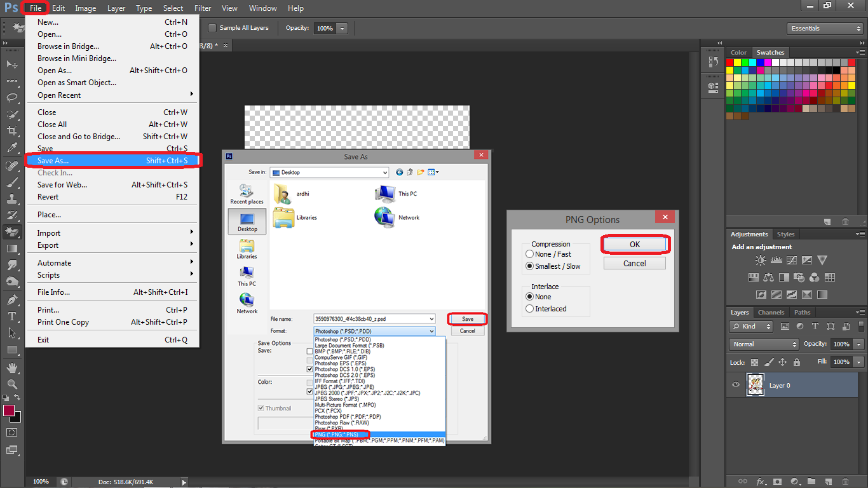Select the Zoom tool
The height and width of the screenshot is (488, 868).
click(x=12, y=384)
